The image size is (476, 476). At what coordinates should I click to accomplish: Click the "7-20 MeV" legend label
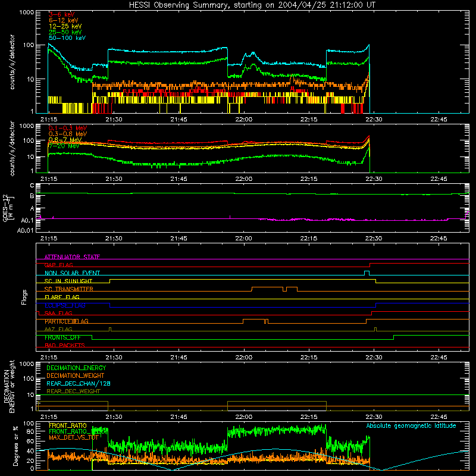pos(64,146)
